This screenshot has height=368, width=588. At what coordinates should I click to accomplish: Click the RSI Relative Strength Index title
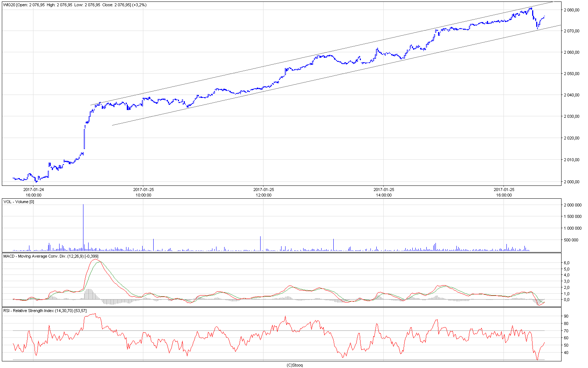click(x=45, y=311)
